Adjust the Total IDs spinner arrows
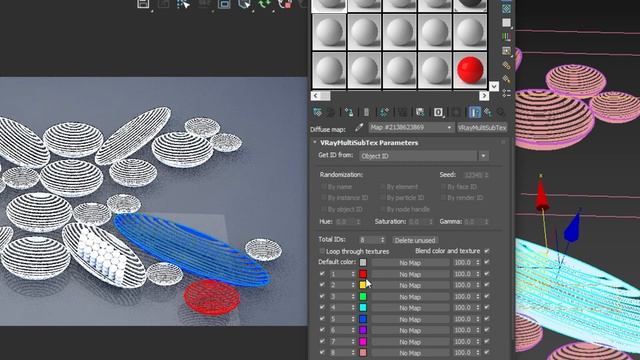Image resolution: width=640 pixels, height=360 pixels. click(x=382, y=240)
